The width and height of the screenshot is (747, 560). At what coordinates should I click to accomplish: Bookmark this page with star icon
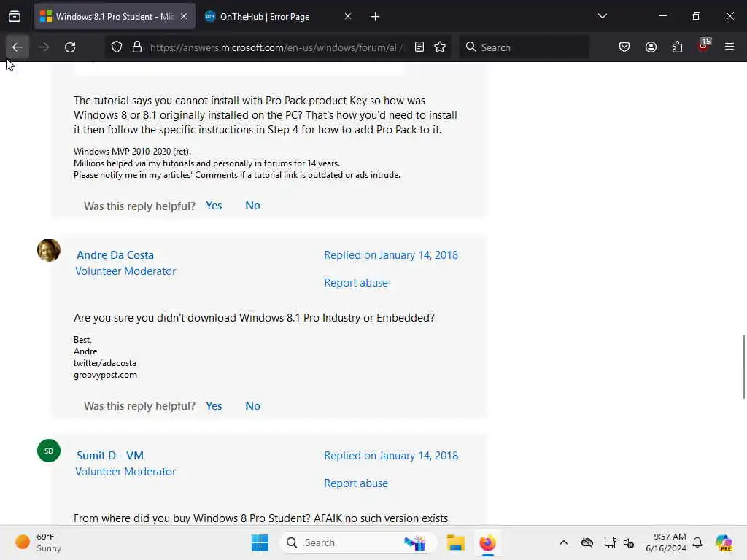point(440,47)
